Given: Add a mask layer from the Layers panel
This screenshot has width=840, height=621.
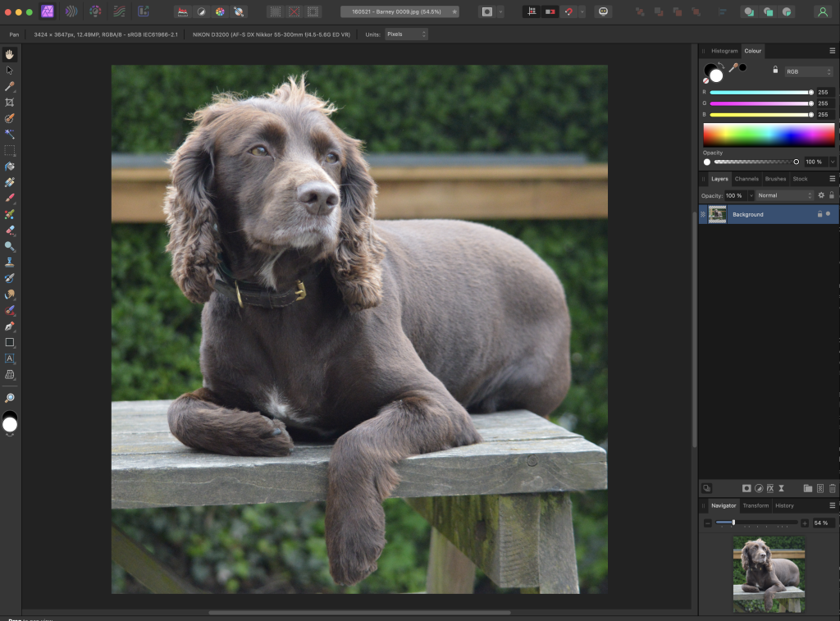Looking at the screenshot, I should pos(746,488).
